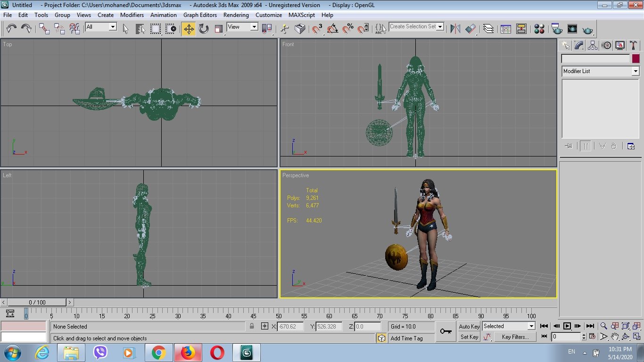This screenshot has width=644, height=362.
Task: Toggle Auto Key animation mode
Action: pos(469,326)
